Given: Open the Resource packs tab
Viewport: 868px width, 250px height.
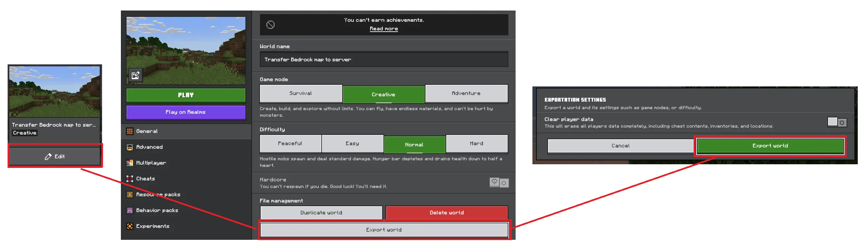Looking at the screenshot, I should (186, 195).
